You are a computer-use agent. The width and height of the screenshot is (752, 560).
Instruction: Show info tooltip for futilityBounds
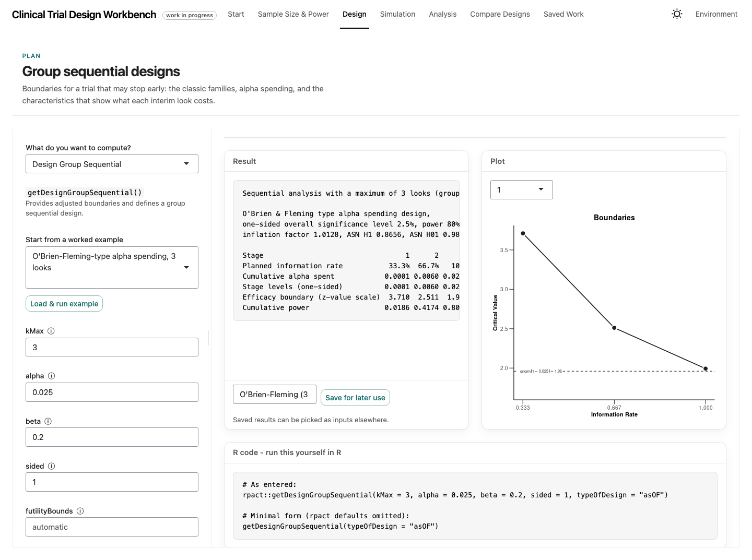80,511
